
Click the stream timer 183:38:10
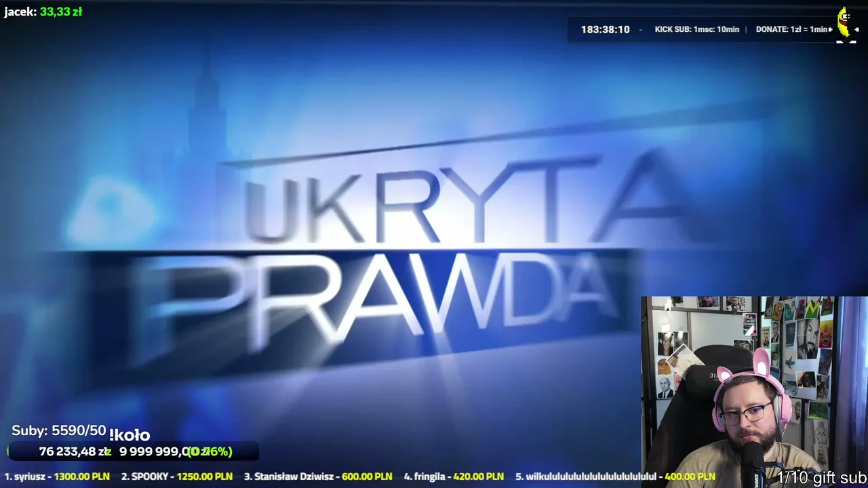[605, 29]
